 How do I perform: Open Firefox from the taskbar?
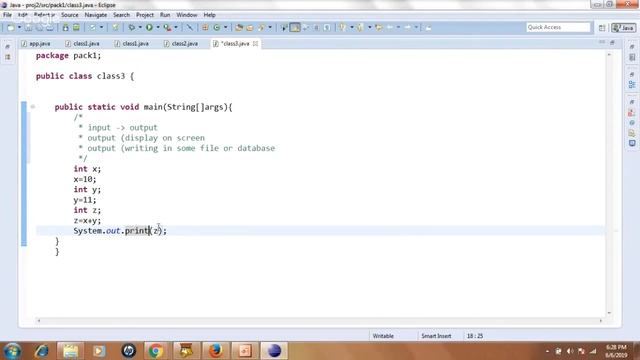(216, 351)
